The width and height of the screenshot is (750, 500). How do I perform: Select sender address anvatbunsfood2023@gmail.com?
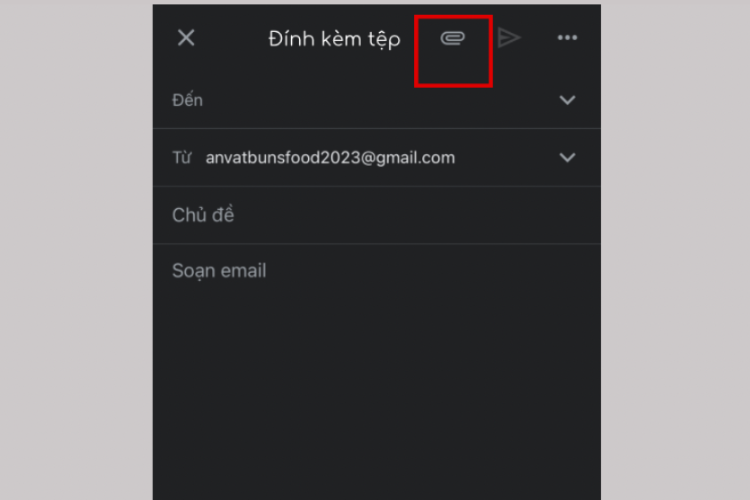(x=330, y=157)
